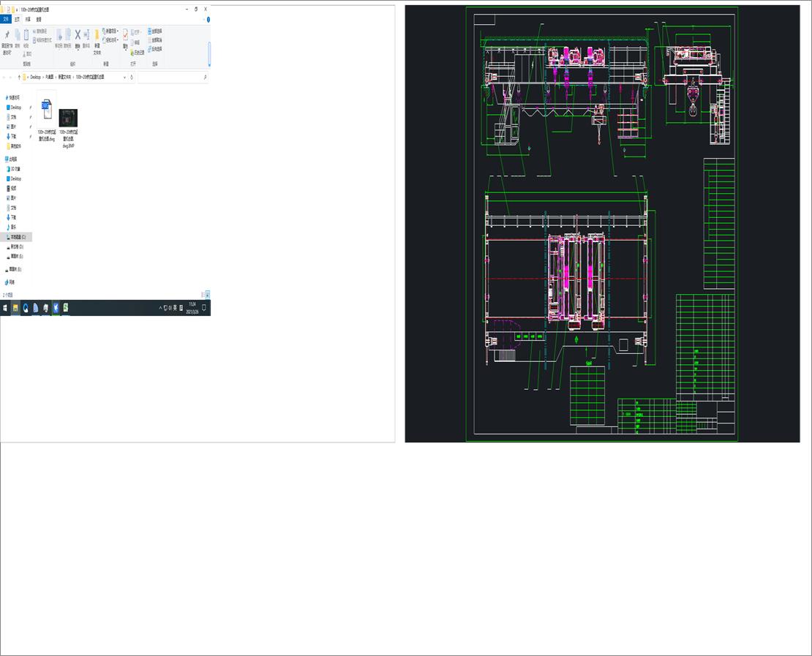812x656 pixels.
Task: Switch to the View ribbon tab
Action: [x=39, y=19]
